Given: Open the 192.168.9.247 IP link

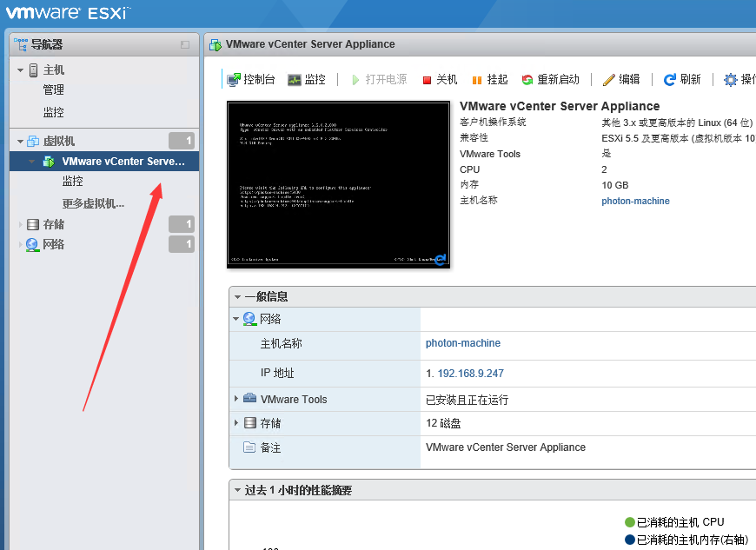Looking at the screenshot, I should coord(471,374).
